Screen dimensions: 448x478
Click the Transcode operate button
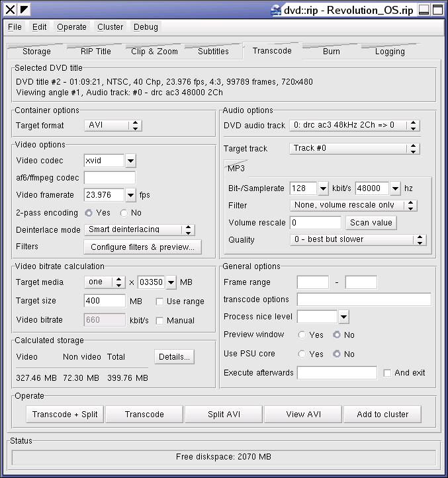tap(144, 415)
